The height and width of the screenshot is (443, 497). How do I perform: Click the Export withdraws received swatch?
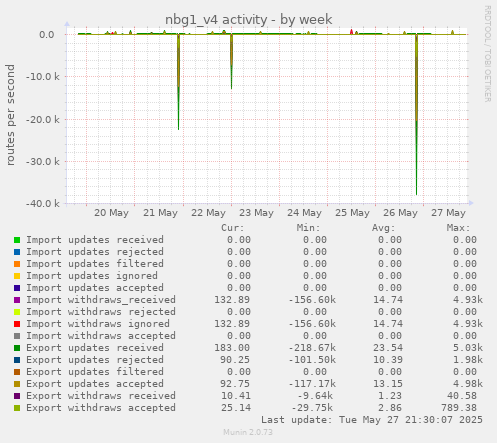tap(17, 396)
